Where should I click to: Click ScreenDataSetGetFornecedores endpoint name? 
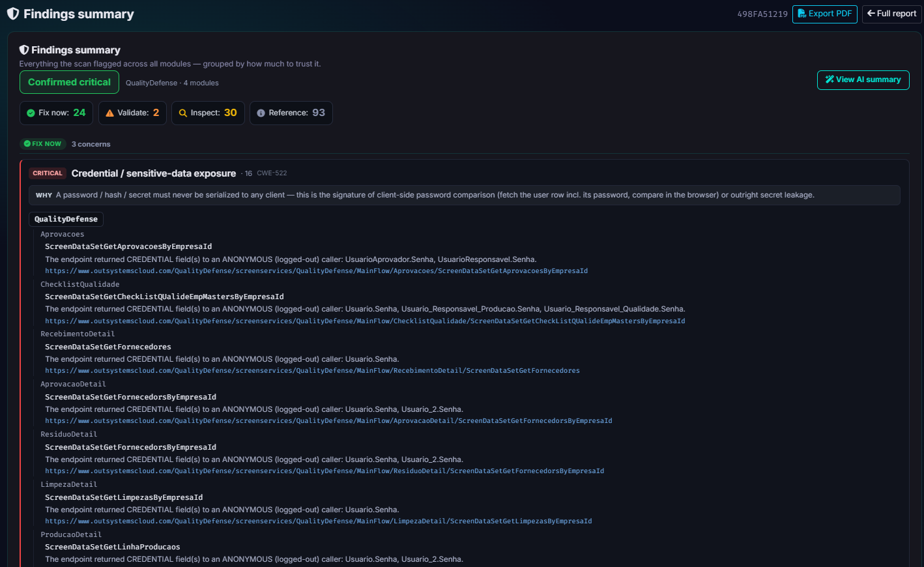point(108,347)
